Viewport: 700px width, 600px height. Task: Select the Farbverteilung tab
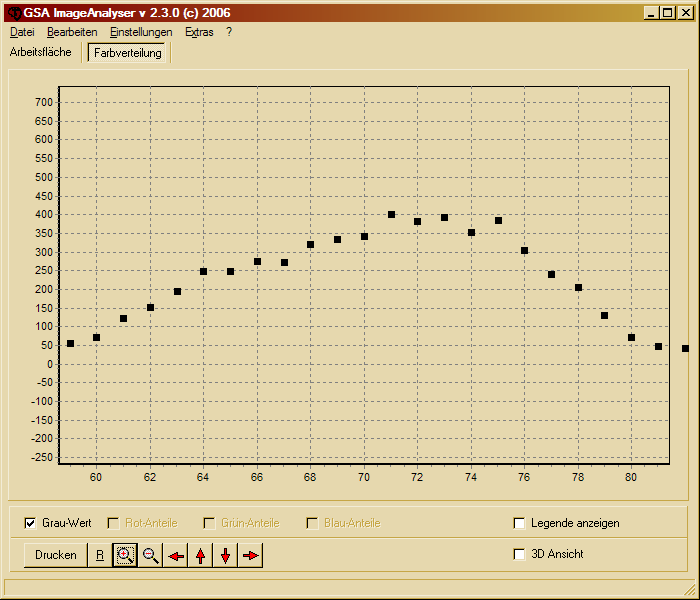point(128,53)
